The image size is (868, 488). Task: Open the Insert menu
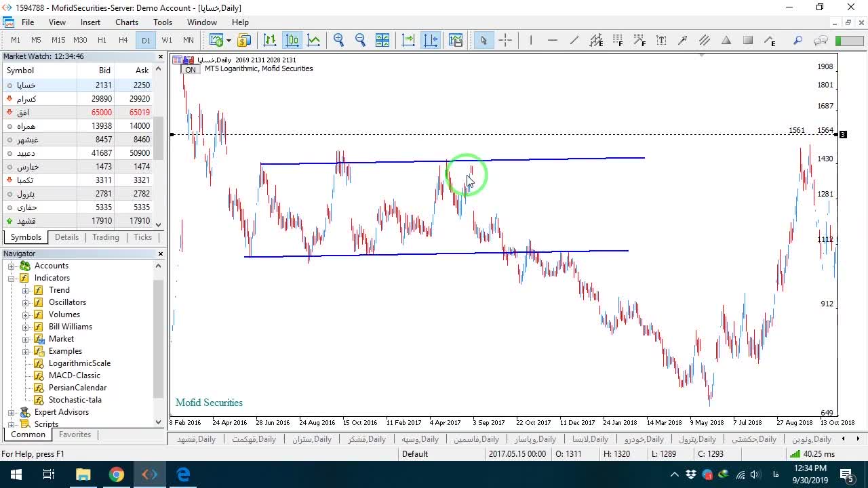coord(90,22)
